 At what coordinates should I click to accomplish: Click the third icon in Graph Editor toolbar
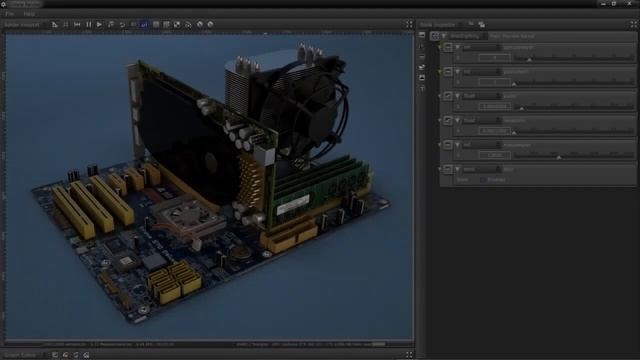click(x=76, y=355)
